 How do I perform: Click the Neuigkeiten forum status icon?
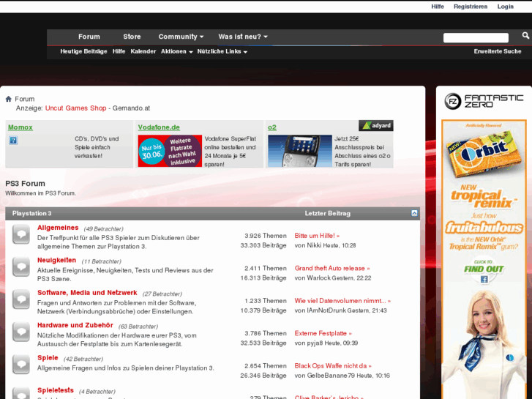(x=21, y=267)
